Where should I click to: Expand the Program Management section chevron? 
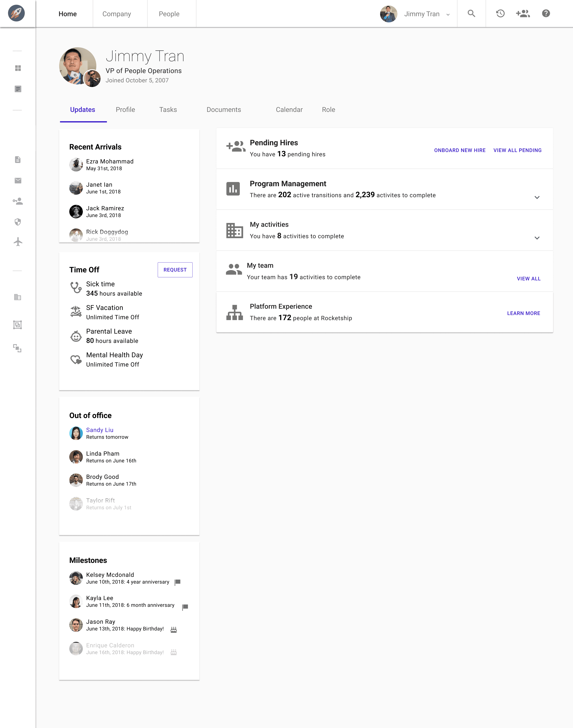tap(537, 197)
